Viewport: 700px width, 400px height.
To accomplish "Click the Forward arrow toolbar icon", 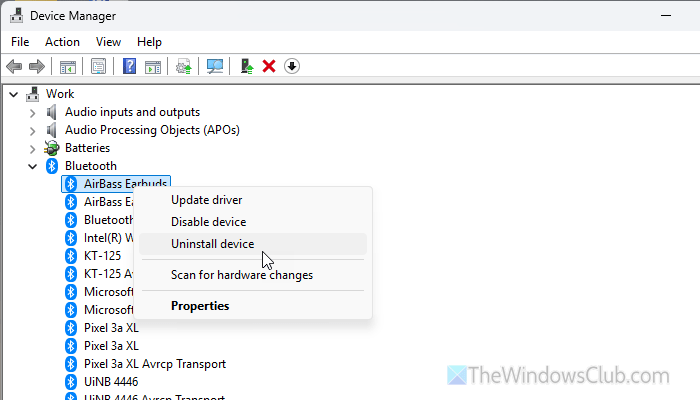I will point(37,67).
